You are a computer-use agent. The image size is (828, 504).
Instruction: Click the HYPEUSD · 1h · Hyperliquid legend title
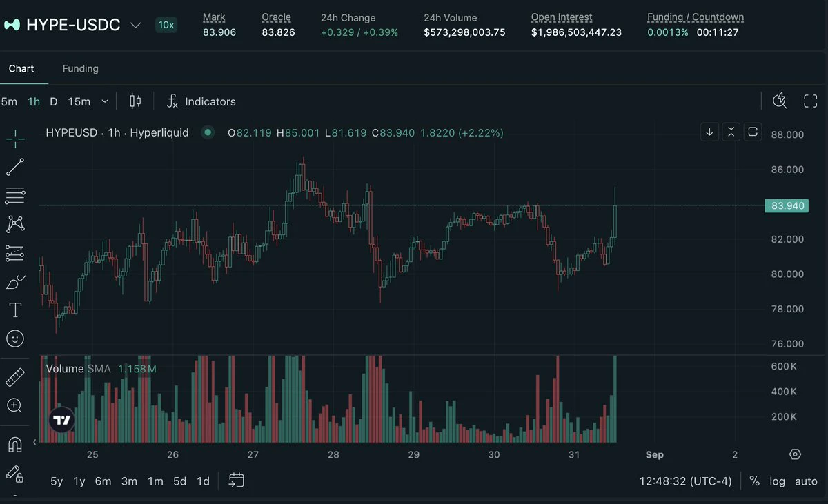tap(117, 132)
